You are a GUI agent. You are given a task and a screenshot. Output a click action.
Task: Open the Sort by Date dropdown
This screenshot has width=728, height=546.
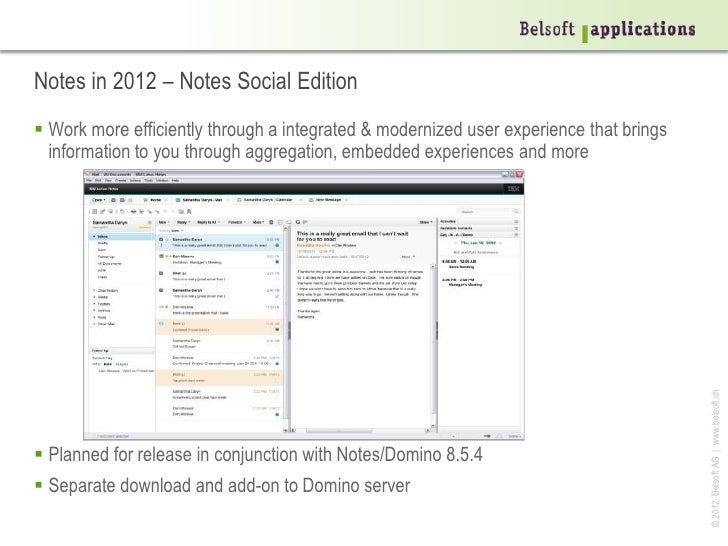(171, 230)
